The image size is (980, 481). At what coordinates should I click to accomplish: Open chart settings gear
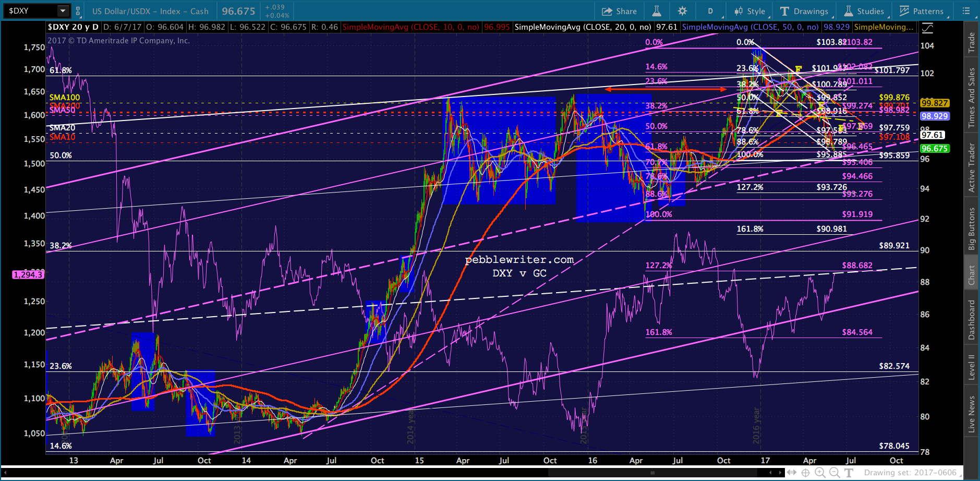682,11
